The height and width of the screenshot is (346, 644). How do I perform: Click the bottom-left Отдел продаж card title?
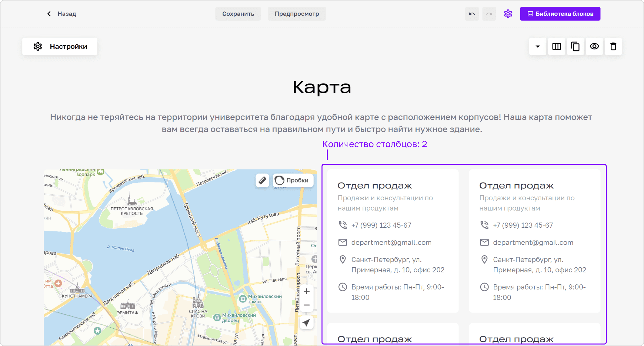[374, 339]
